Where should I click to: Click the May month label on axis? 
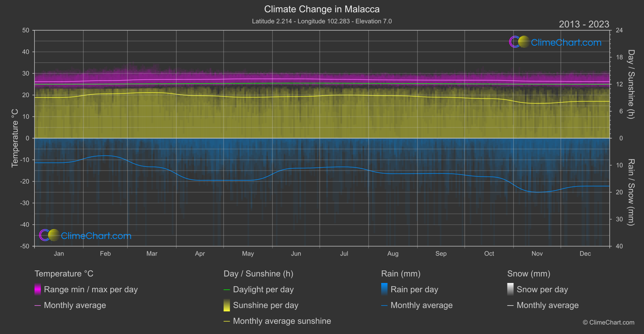248,253
